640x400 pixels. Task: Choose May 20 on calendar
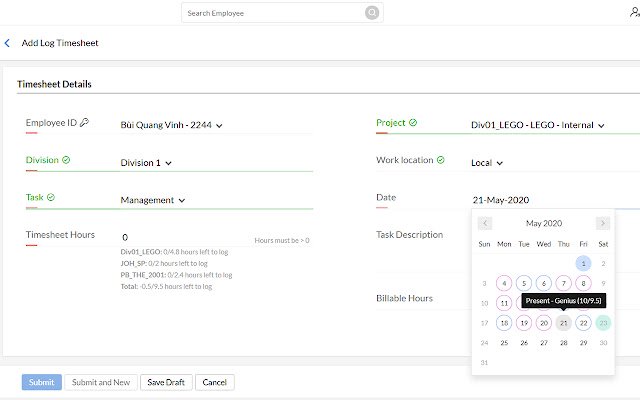pyautogui.click(x=544, y=323)
